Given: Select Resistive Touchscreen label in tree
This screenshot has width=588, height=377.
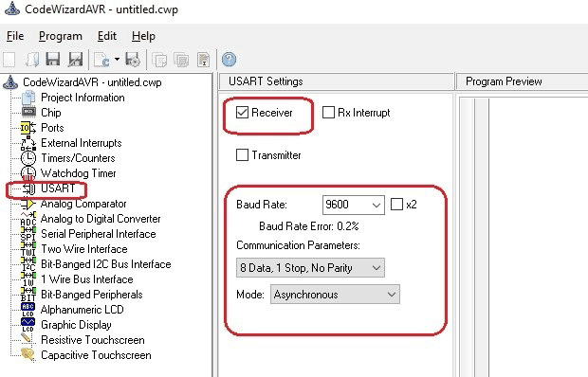Looking at the screenshot, I should [x=93, y=340].
